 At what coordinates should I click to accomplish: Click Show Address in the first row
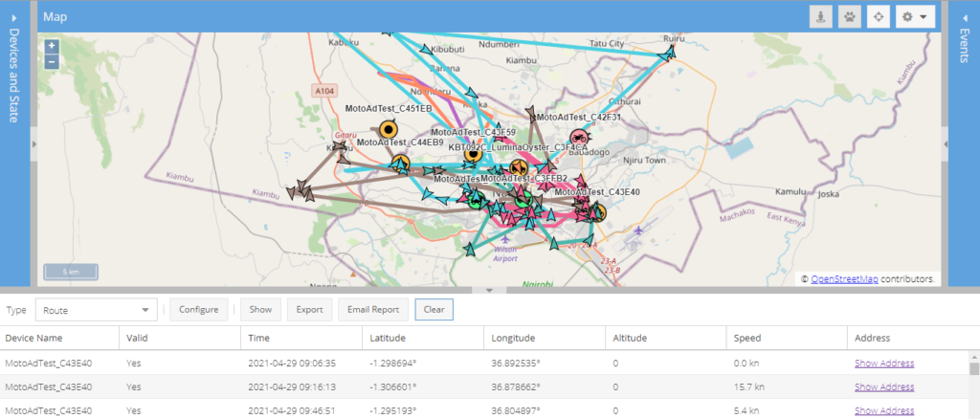click(x=884, y=363)
